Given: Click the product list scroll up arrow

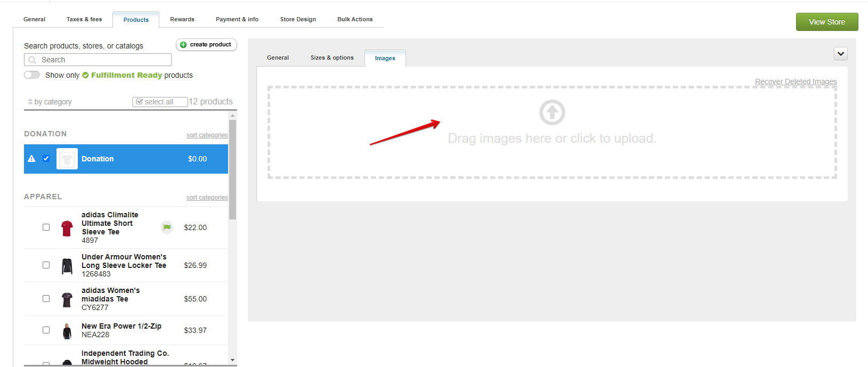Looking at the screenshot, I should [x=232, y=115].
